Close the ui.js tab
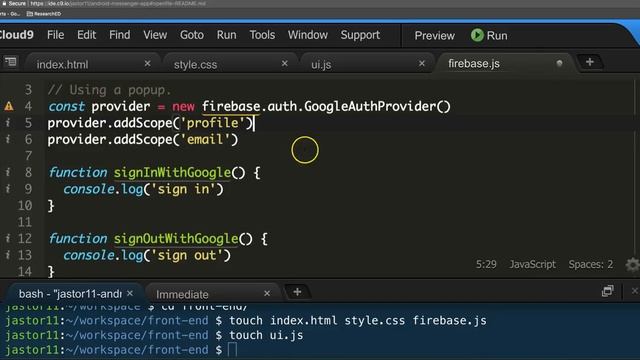The image size is (640, 360). point(422,64)
